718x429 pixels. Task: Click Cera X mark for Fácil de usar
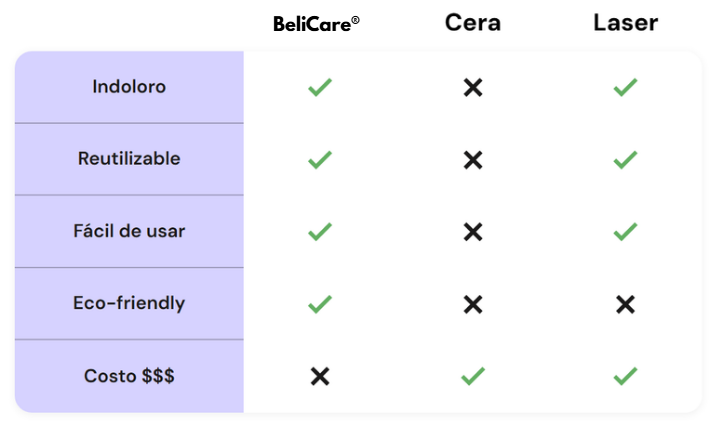[473, 232]
